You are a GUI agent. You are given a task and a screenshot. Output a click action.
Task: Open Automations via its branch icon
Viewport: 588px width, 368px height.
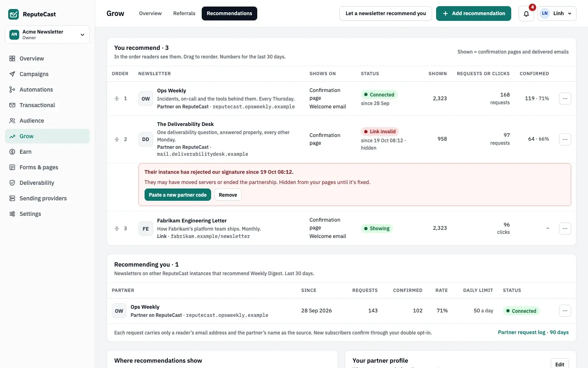click(12, 90)
